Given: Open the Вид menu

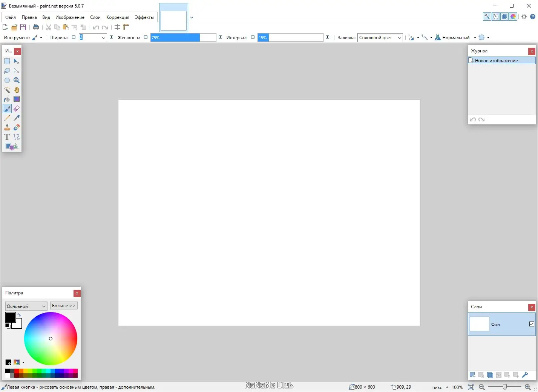Looking at the screenshot, I should 46,17.
